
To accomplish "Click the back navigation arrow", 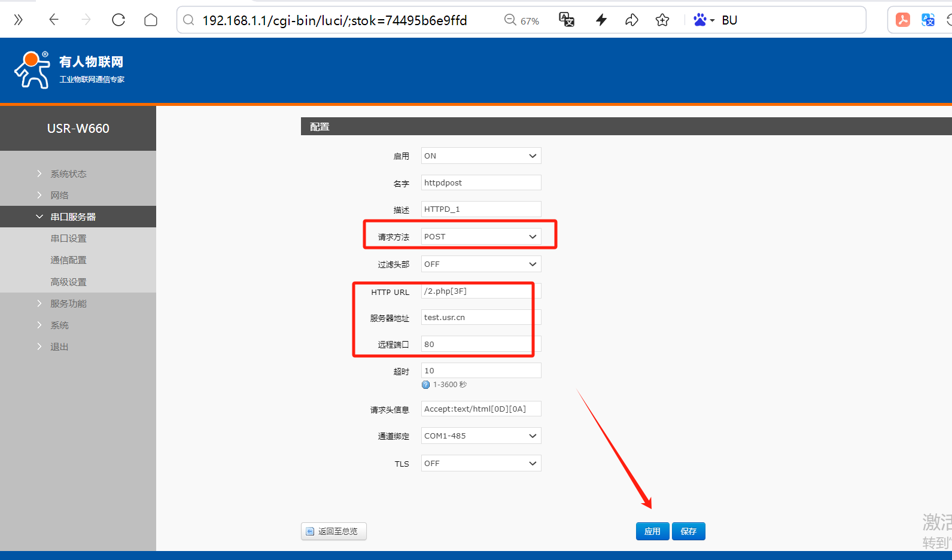I will pos(54,20).
